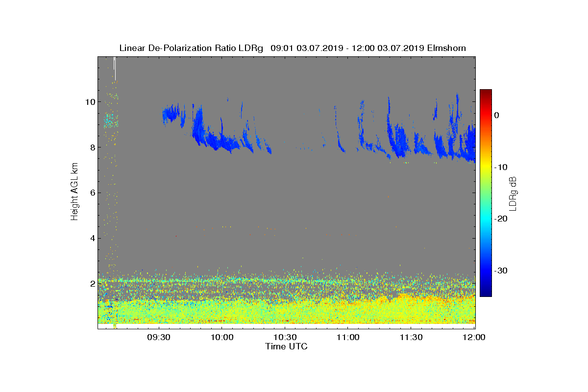Click the y-axis label 'Height AGL km'
This screenshot has width=588, height=392.
[x=74, y=192]
